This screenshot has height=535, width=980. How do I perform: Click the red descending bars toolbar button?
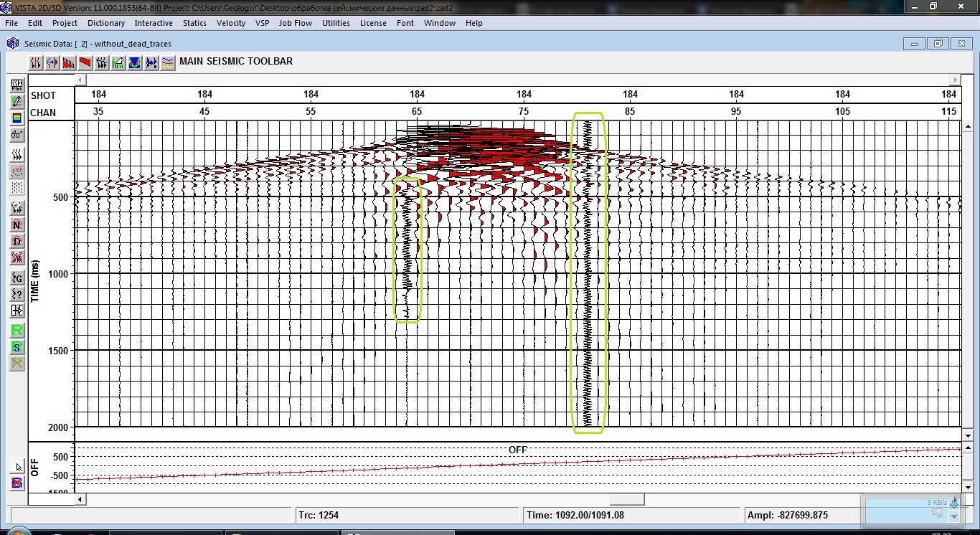(x=68, y=63)
